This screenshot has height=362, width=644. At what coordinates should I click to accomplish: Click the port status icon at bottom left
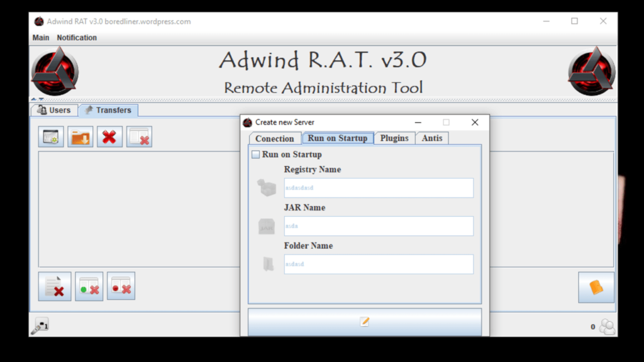pyautogui.click(x=40, y=326)
